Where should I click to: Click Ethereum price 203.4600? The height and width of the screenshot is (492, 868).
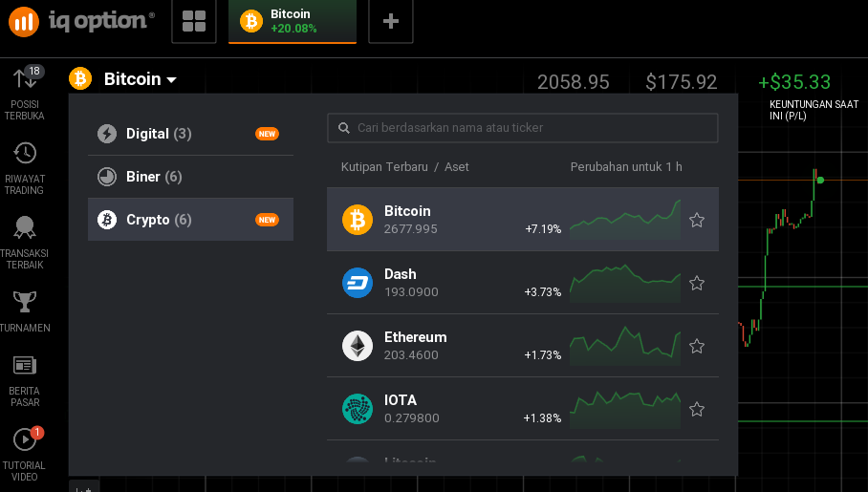click(x=411, y=355)
